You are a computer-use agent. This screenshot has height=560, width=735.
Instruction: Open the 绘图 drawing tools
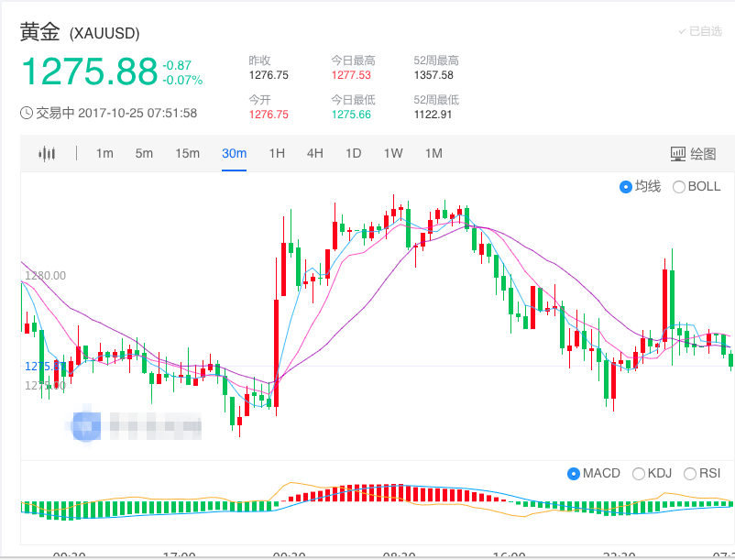tap(693, 154)
